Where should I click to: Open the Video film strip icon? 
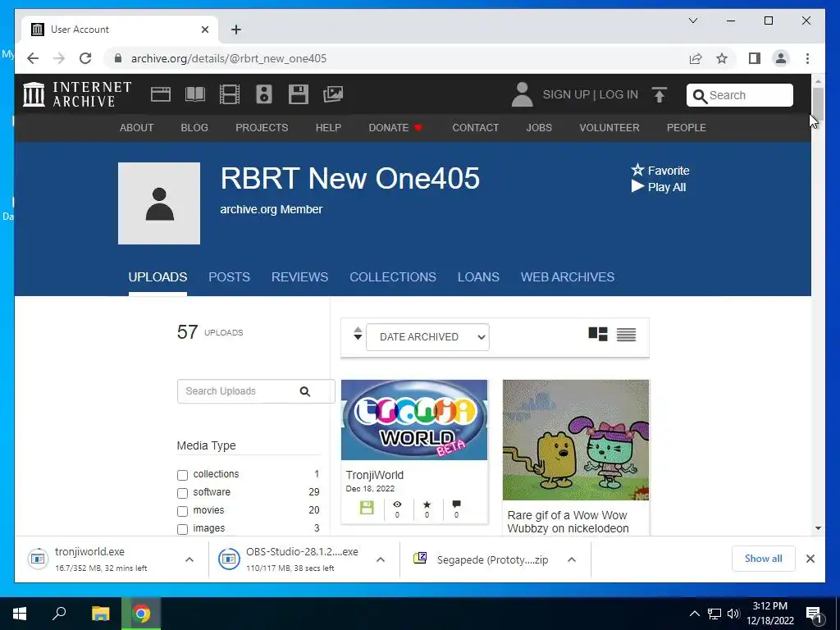click(x=230, y=94)
